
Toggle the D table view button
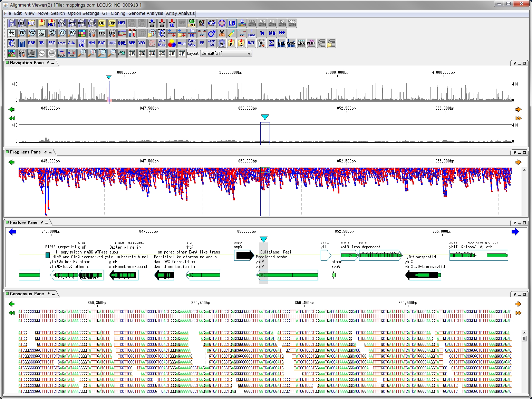(142, 53)
